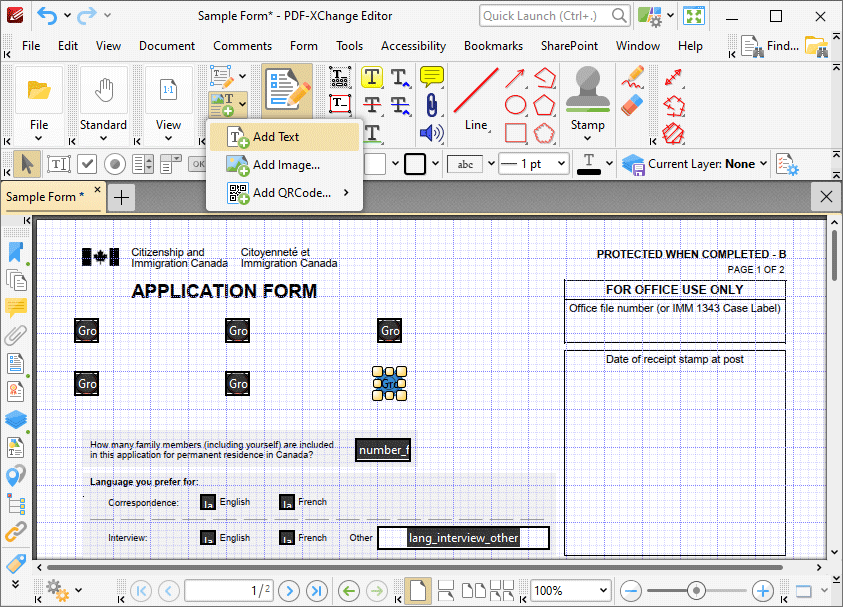The height and width of the screenshot is (607, 843).
Task: Toggle continuous page layout view
Action: 446,591
